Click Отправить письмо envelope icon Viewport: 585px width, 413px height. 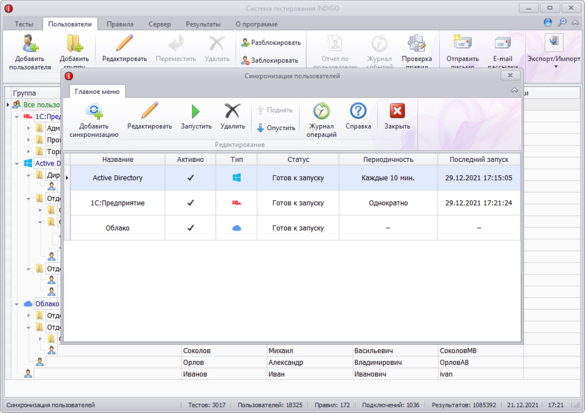(462, 43)
